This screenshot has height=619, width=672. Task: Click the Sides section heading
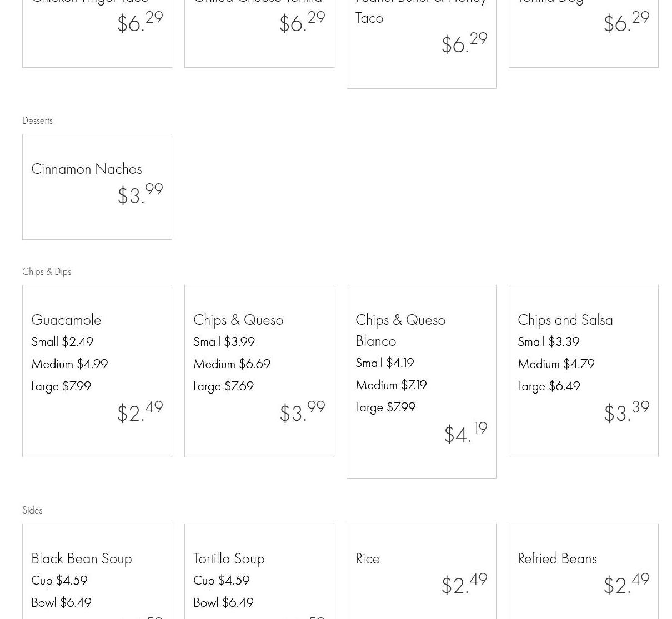(32, 510)
